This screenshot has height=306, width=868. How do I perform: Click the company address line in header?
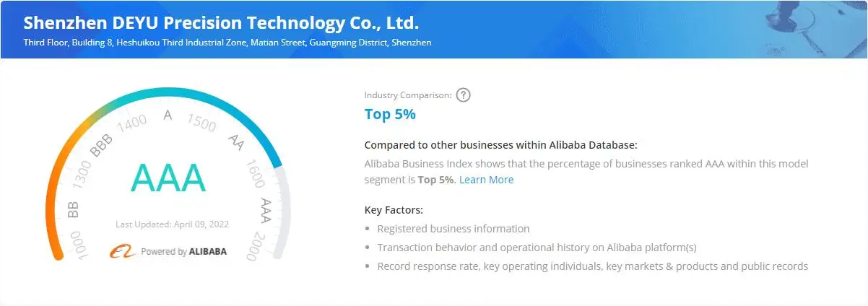pyautogui.click(x=227, y=43)
